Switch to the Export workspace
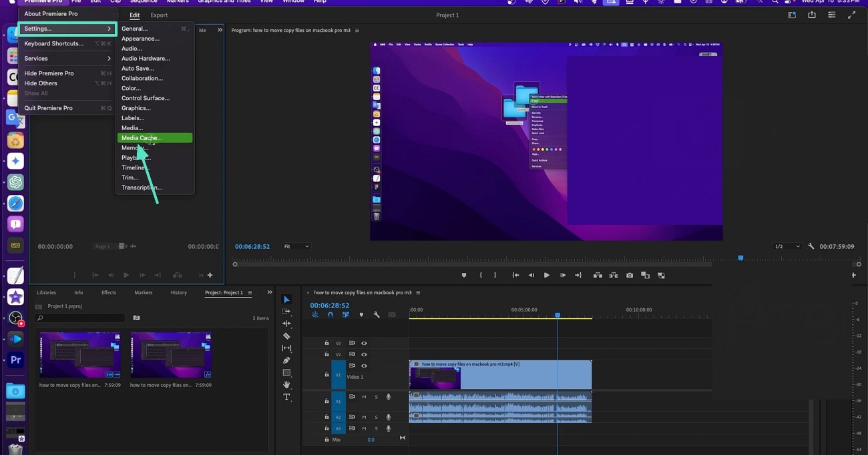The height and width of the screenshot is (455, 868). 159,15
